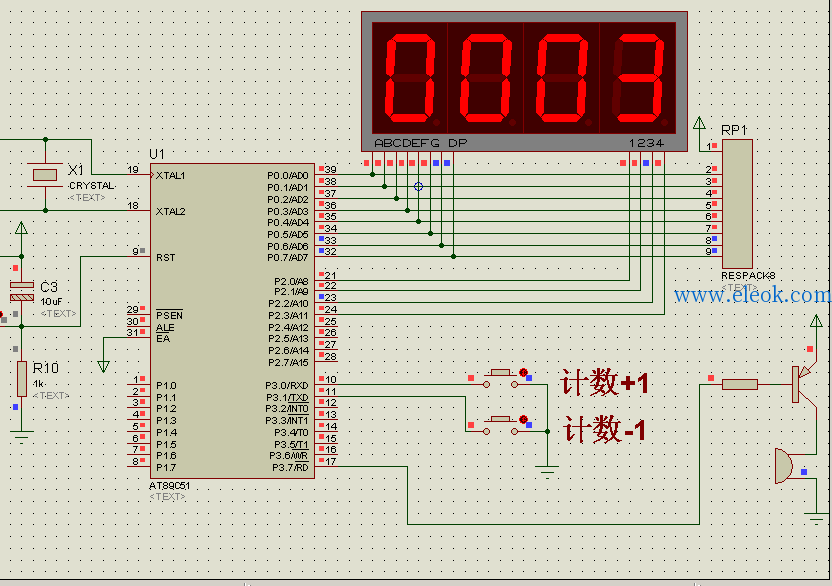Click the P3.0/RXD pin label
The width and height of the screenshot is (832, 586).
tap(287, 386)
